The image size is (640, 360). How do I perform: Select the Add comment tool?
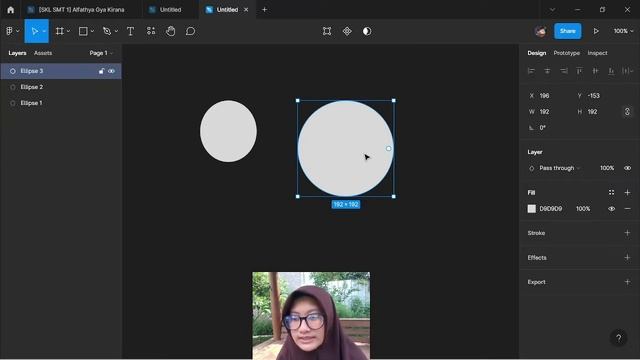coord(190,31)
